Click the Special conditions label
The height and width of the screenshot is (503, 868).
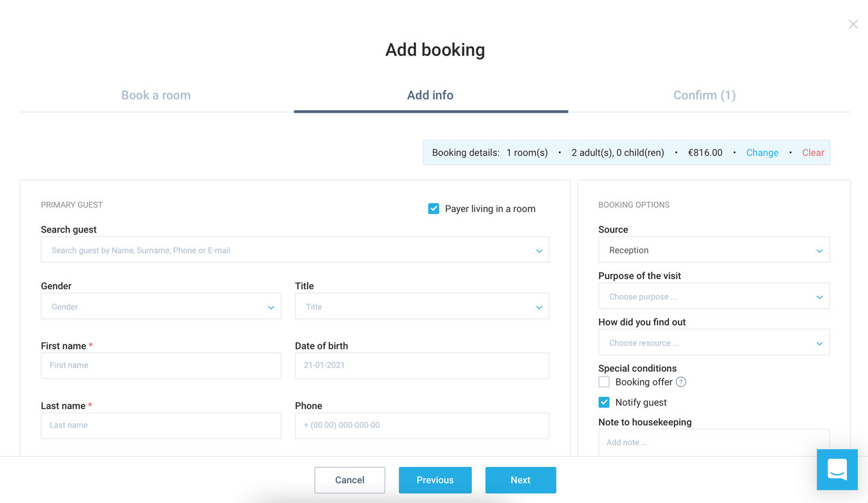[638, 368]
